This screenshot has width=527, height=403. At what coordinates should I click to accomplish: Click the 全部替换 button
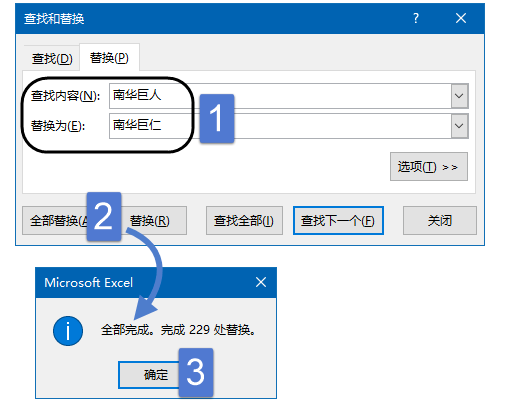coord(54,220)
